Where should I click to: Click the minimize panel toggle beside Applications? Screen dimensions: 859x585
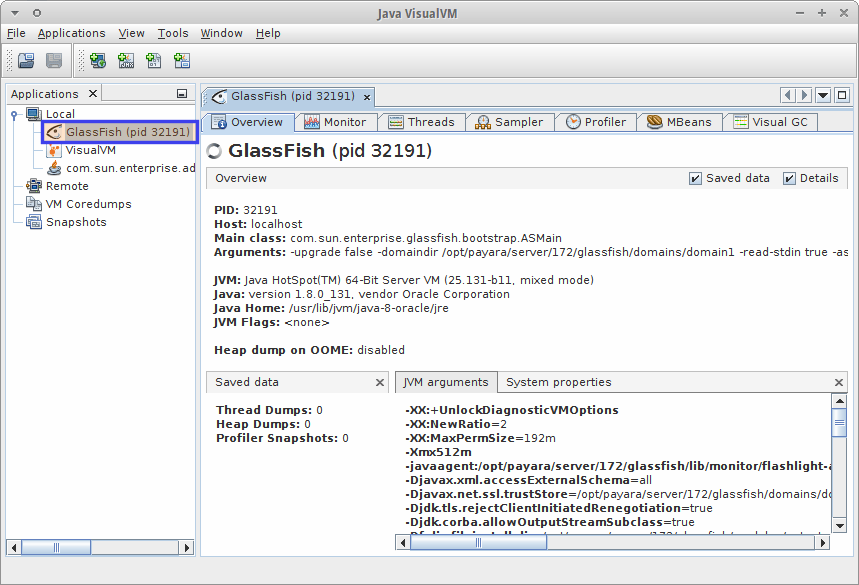click(182, 93)
